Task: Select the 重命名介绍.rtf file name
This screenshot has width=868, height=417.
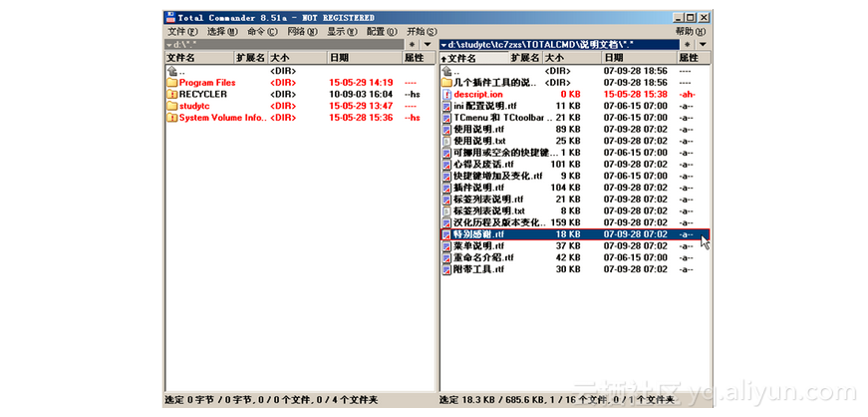Action: (483, 257)
